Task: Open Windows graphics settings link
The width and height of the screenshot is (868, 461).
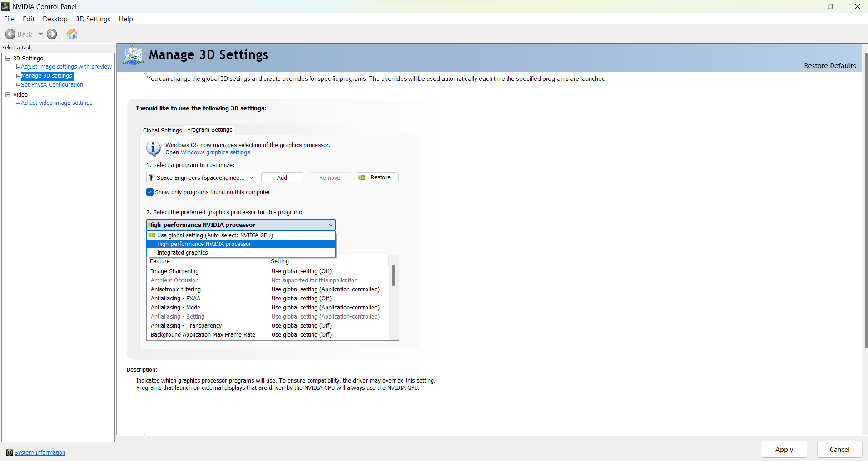Action: pyautogui.click(x=215, y=153)
